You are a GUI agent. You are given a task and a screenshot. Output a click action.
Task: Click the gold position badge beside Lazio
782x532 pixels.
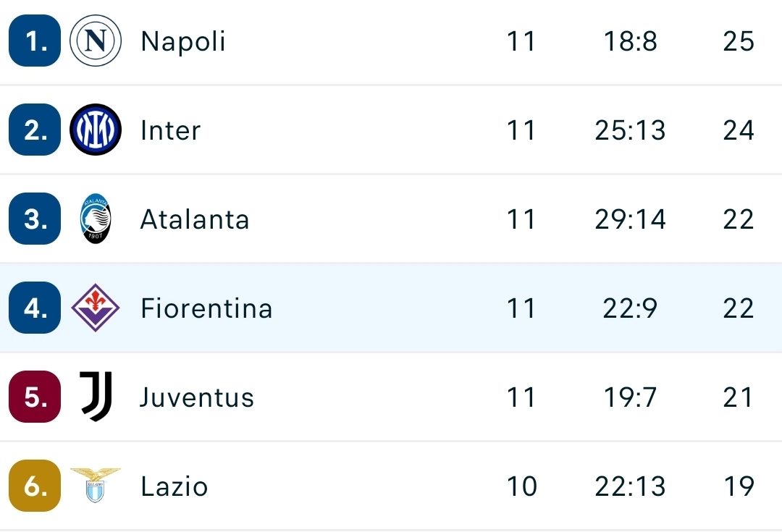click(x=33, y=486)
